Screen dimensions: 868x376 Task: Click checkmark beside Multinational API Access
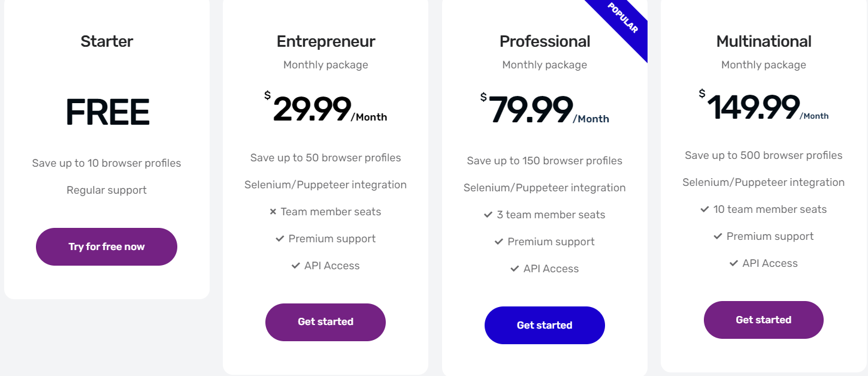[x=733, y=263]
